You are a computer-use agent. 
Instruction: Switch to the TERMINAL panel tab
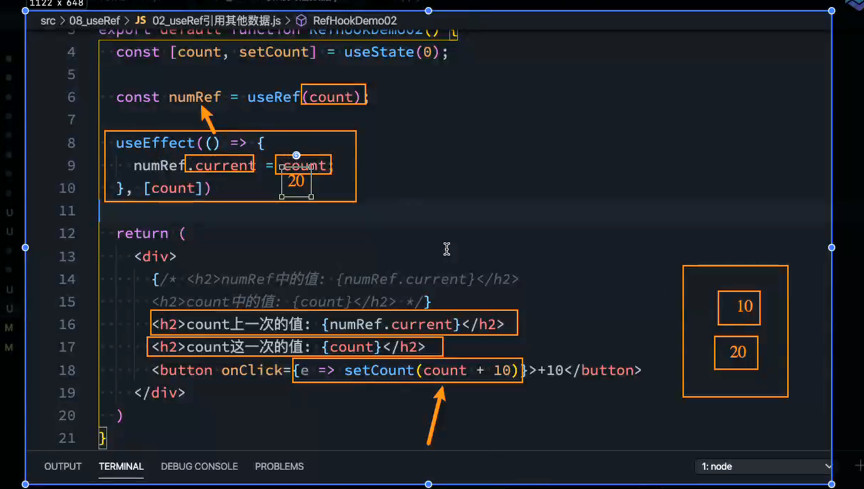(121, 466)
